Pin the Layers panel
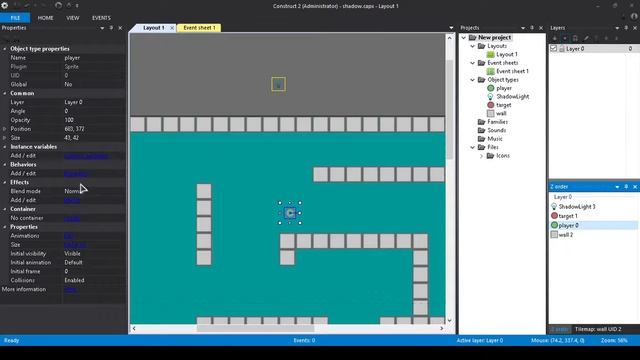This screenshot has width=640, height=360. pyautogui.click(x=626, y=28)
